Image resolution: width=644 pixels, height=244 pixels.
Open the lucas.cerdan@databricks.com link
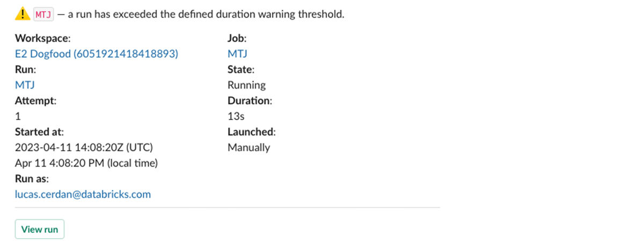(83, 194)
